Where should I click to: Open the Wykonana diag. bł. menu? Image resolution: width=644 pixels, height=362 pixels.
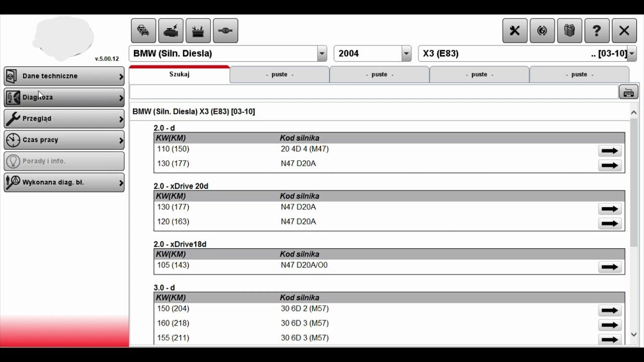pyautogui.click(x=64, y=183)
